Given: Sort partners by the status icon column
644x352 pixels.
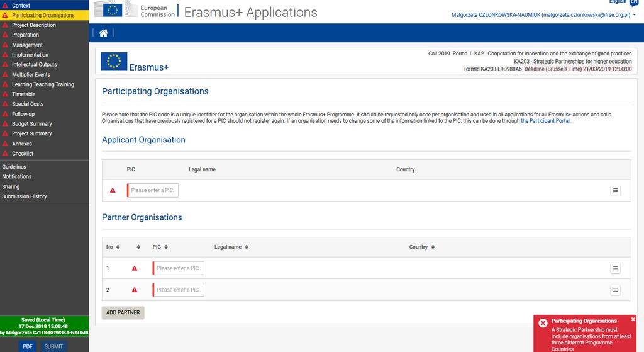Looking at the screenshot, I should pyautogui.click(x=138, y=247).
